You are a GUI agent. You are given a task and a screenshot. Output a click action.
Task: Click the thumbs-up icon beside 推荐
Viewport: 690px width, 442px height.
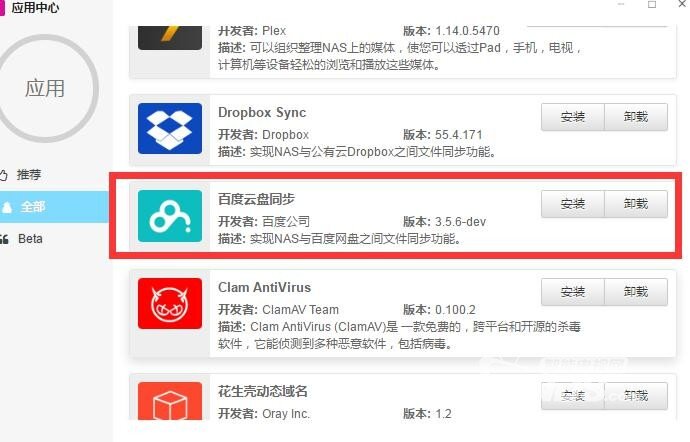4,175
